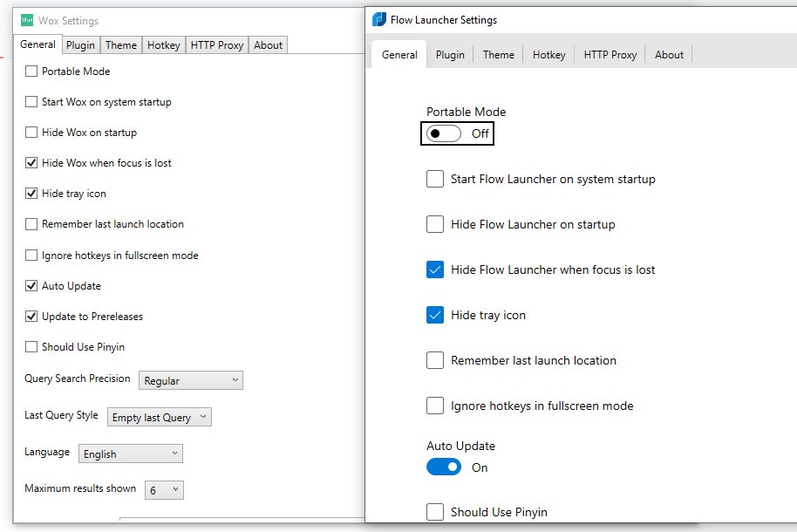Uncheck Hide Flow Launcher when focus is lost
The width and height of the screenshot is (797, 532).
[435, 269]
